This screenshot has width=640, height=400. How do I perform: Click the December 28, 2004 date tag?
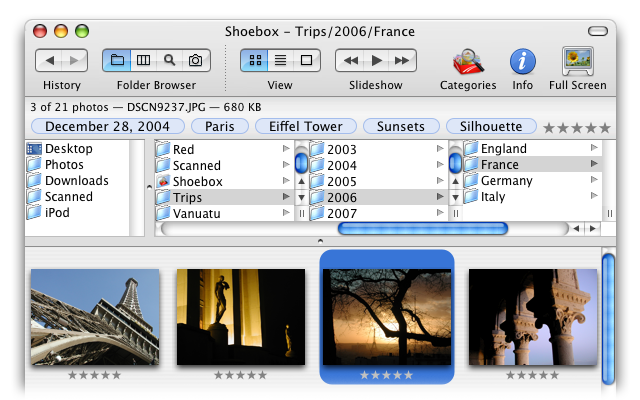pos(107,126)
